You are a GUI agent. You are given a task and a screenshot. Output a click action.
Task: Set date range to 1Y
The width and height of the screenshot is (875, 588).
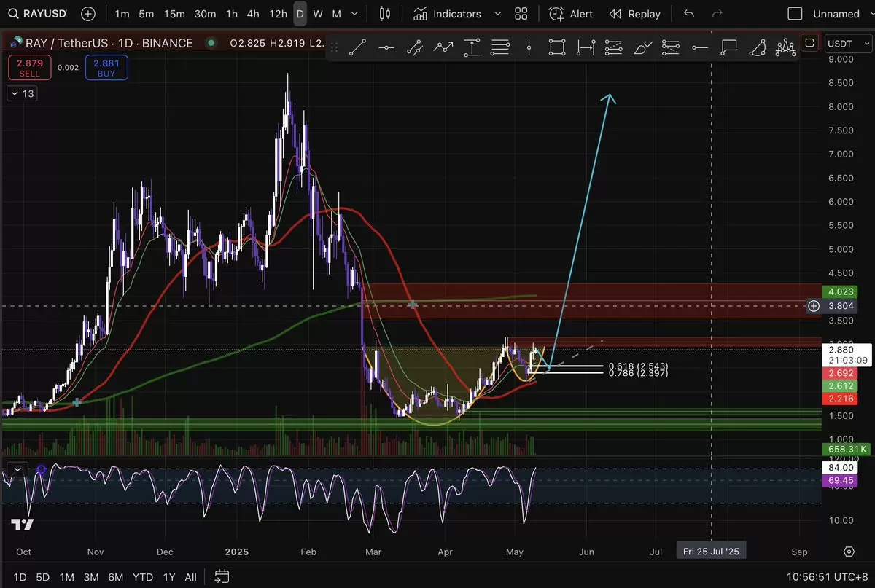pos(169,577)
